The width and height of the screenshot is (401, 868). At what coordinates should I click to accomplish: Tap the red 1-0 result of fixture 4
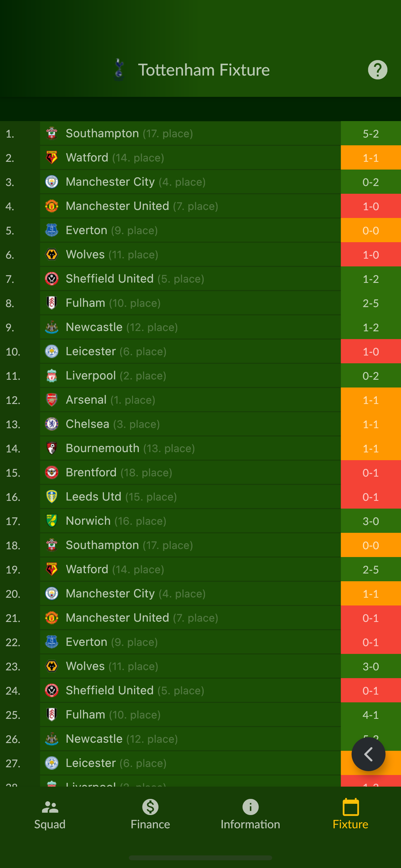pos(371,206)
